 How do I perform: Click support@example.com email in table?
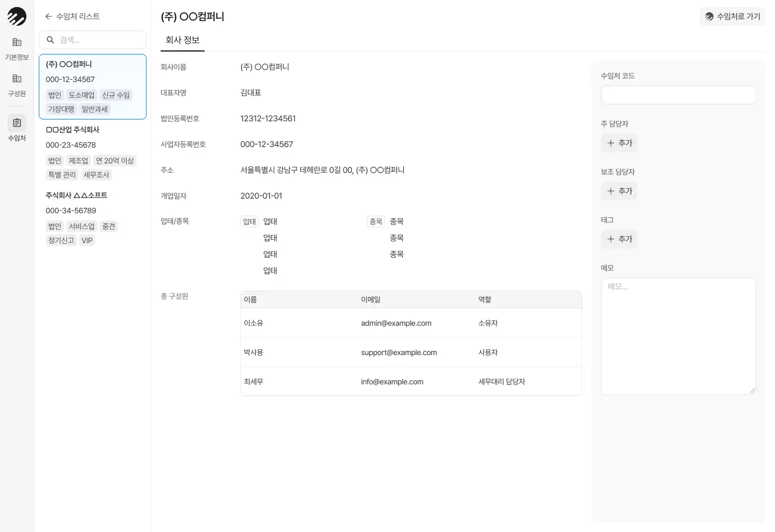[399, 352]
